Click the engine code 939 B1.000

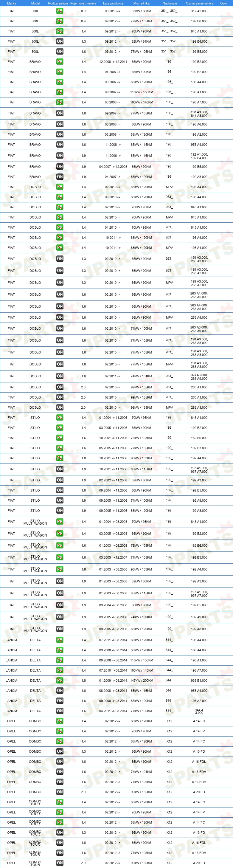pos(199,680)
